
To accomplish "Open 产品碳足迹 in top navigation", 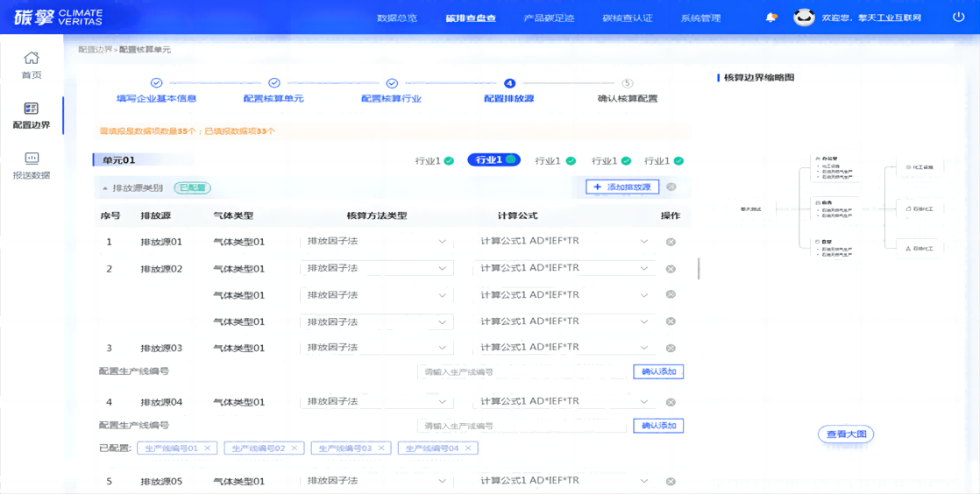I will [x=549, y=18].
